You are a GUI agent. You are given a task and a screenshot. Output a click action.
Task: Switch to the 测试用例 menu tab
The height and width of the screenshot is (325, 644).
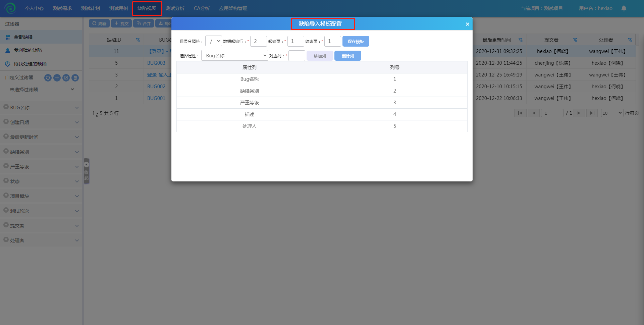(119, 8)
